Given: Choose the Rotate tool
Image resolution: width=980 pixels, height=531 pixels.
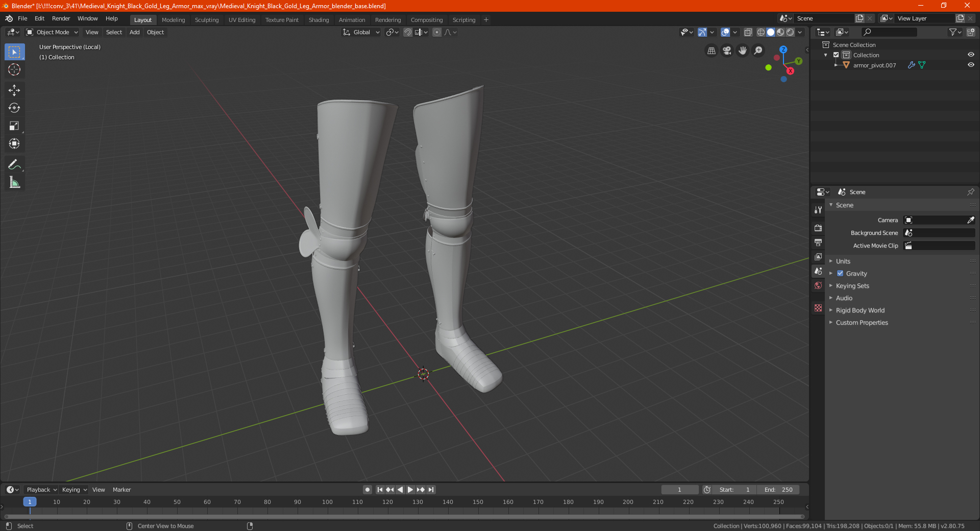Looking at the screenshot, I should pos(14,108).
